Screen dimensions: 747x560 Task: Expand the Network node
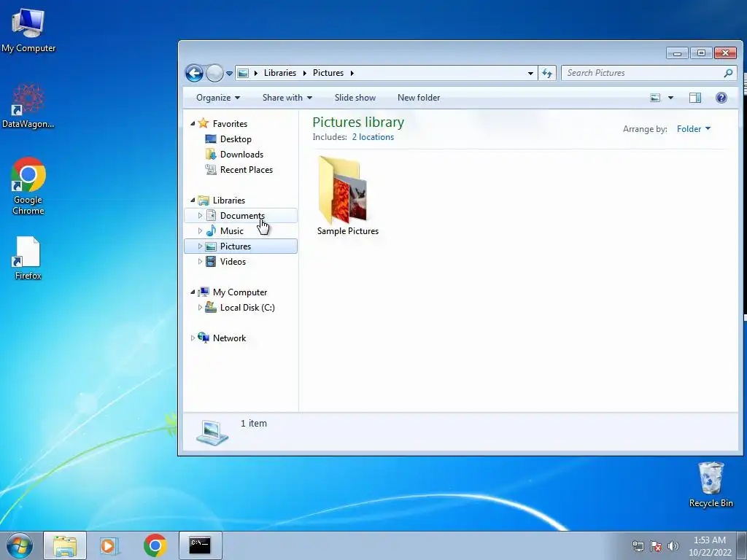[193, 338]
